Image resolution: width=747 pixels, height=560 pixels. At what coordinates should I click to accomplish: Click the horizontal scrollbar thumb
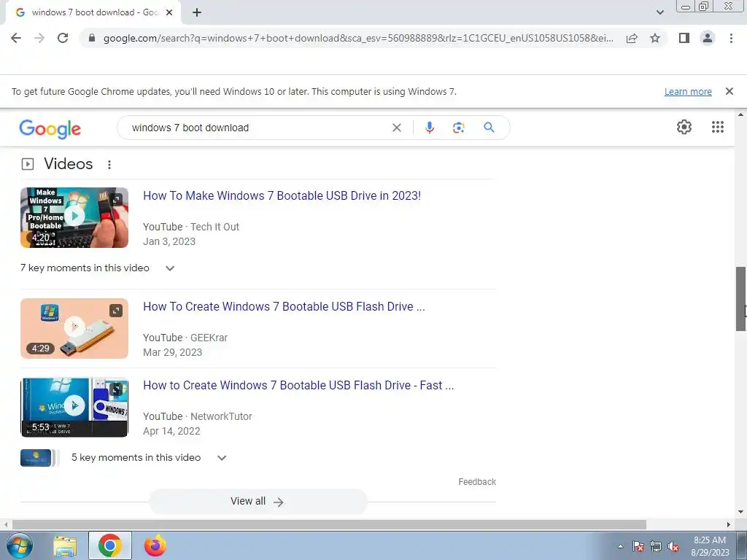point(329,524)
